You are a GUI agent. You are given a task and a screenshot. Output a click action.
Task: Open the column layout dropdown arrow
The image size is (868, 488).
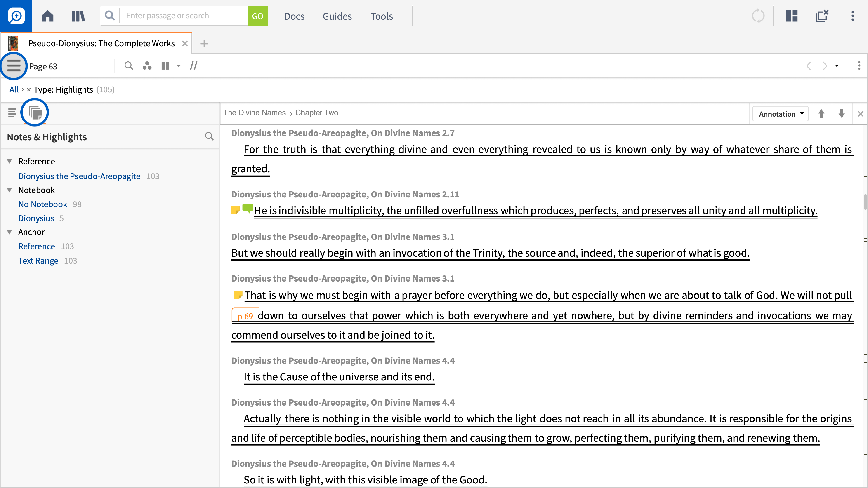point(179,66)
